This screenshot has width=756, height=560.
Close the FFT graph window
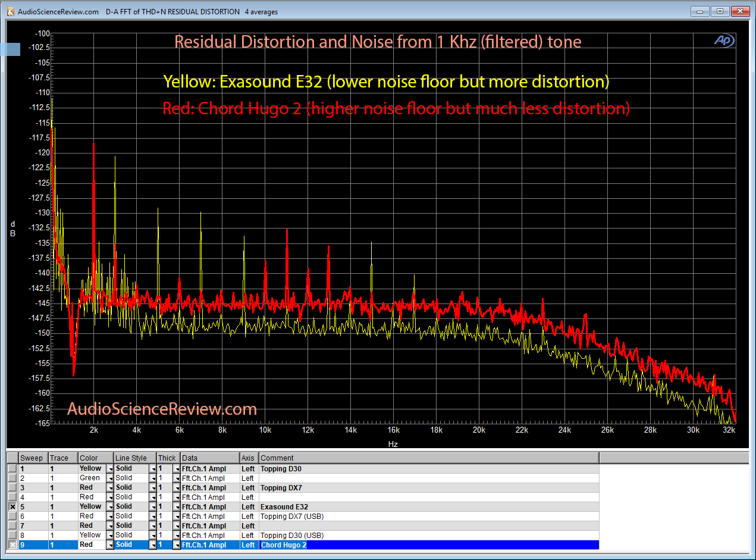tap(739, 11)
